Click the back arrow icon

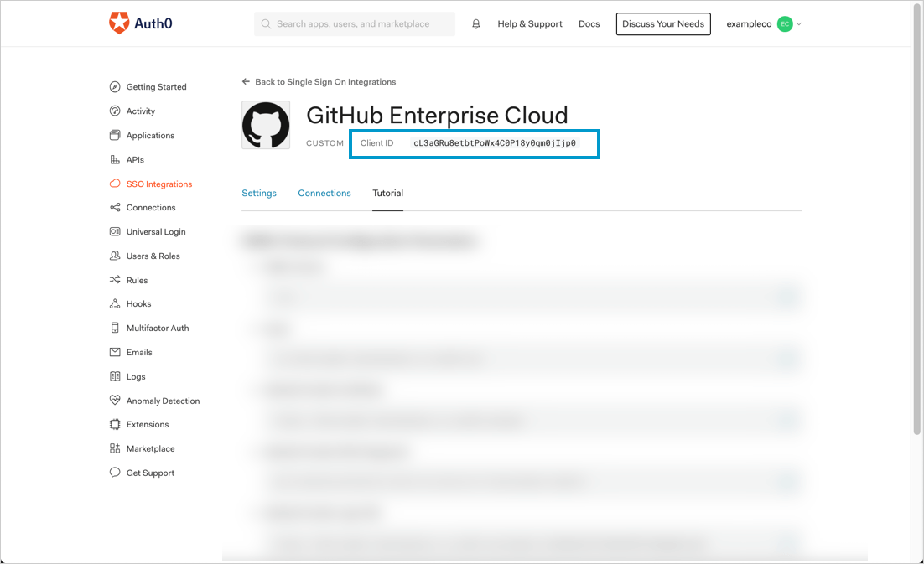coord(246,82)
